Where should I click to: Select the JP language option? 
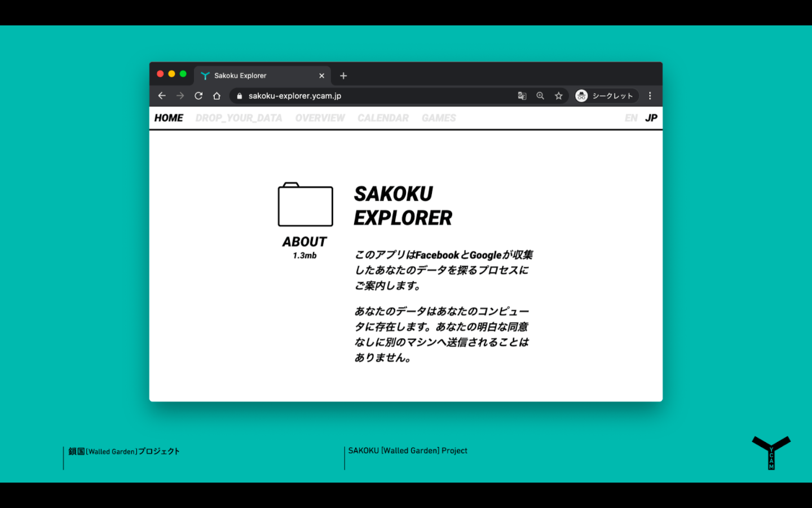[651, 118]
